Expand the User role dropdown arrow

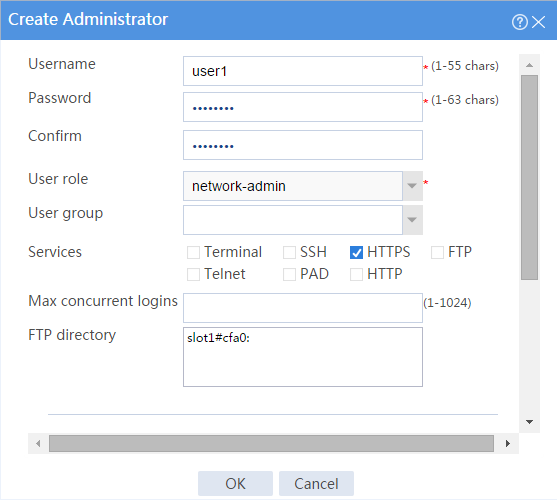pos(412,186)
